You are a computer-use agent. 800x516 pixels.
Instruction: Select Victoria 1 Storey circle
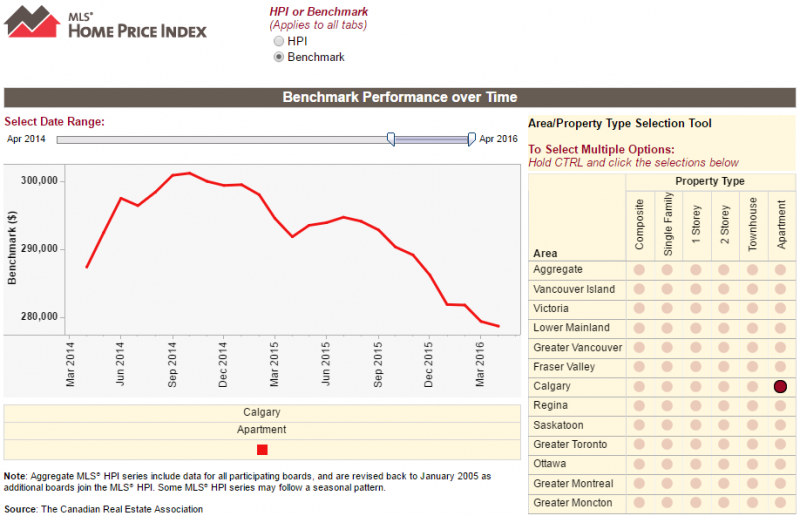click(695, 309)
